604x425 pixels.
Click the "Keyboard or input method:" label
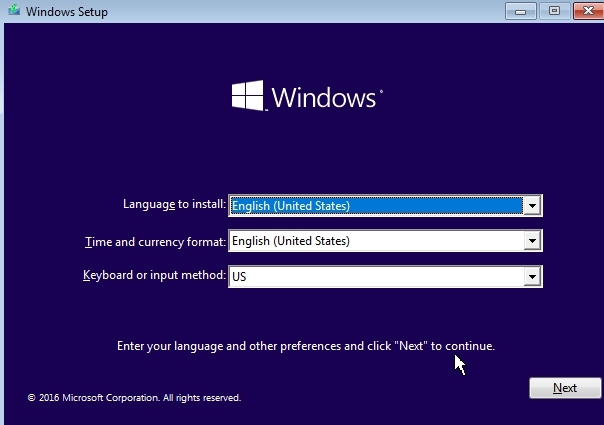click(154, 275)
